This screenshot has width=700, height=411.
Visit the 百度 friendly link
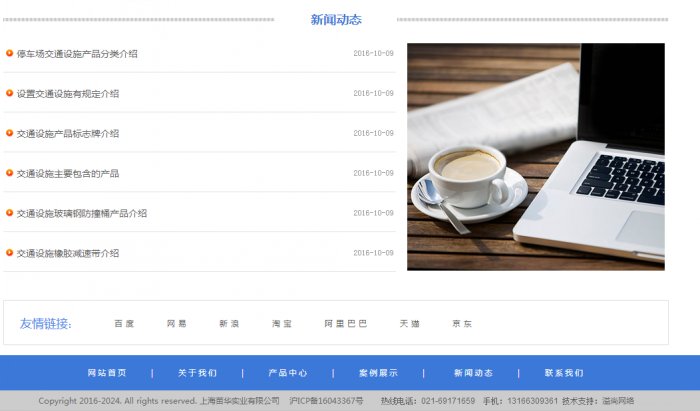click(x=124, y=324)
